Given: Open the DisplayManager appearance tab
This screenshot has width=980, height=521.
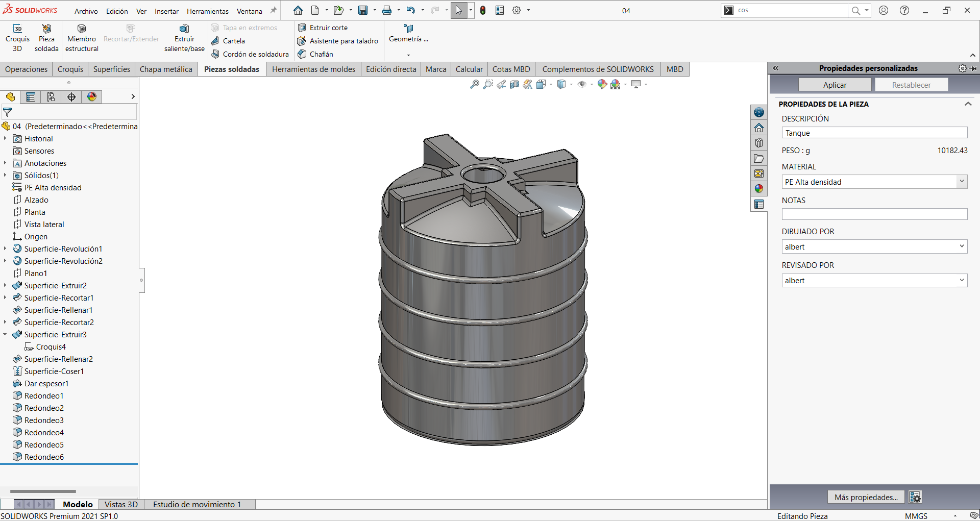Looking at the screenshot, I should pyautogui.click(x=92, y=97).
